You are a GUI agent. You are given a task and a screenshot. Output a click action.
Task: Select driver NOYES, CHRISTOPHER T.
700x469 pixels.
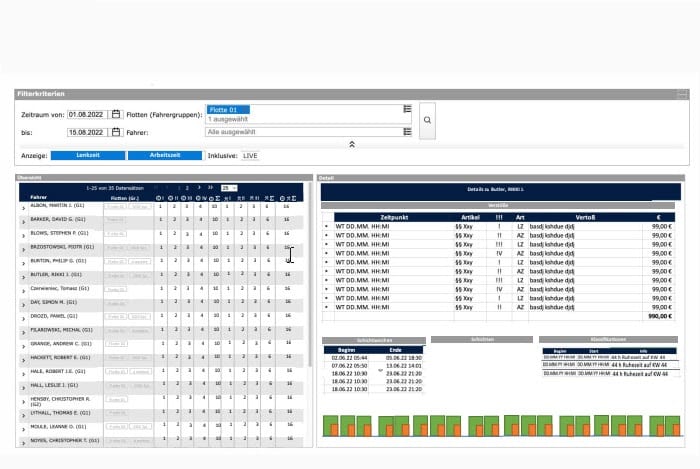click(65, 440)
